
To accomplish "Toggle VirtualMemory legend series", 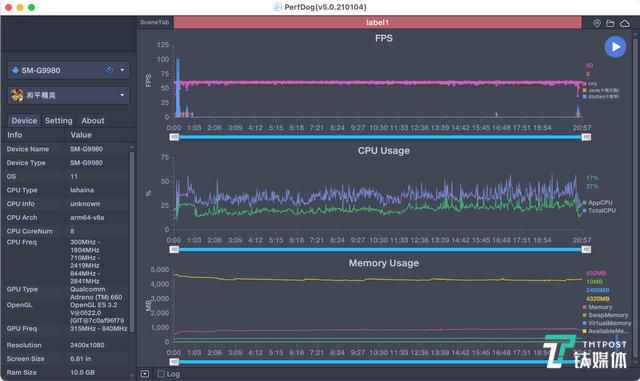I will tap(607, 323).
